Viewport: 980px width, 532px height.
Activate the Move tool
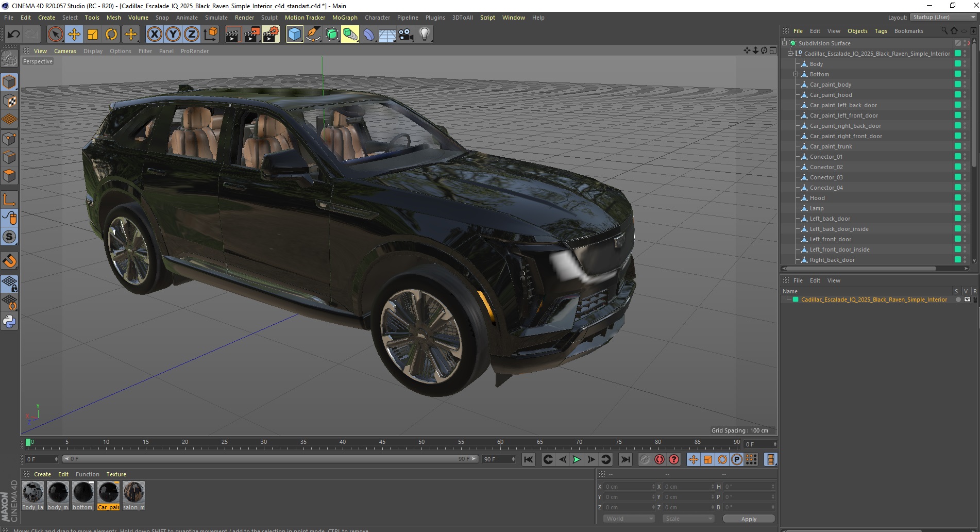tap(74, 35)
